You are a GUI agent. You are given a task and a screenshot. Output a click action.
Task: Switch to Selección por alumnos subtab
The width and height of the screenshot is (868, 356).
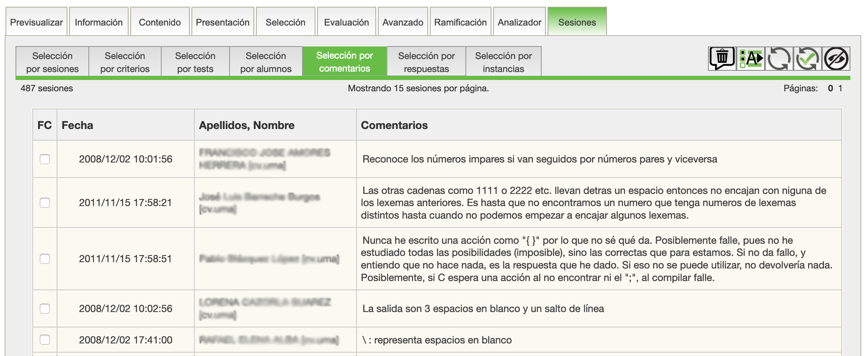(x=266, y=62)
